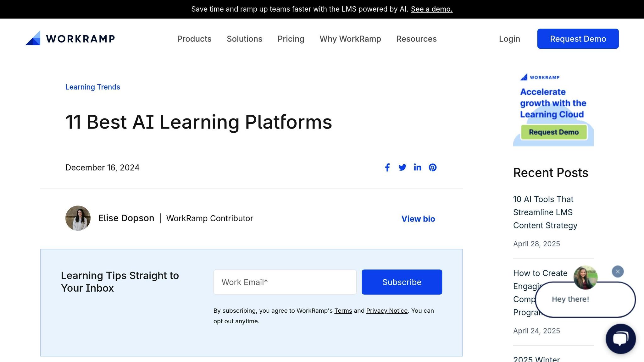
Task: Click Elise Dopson's author photo
Action: coord(78,218)
